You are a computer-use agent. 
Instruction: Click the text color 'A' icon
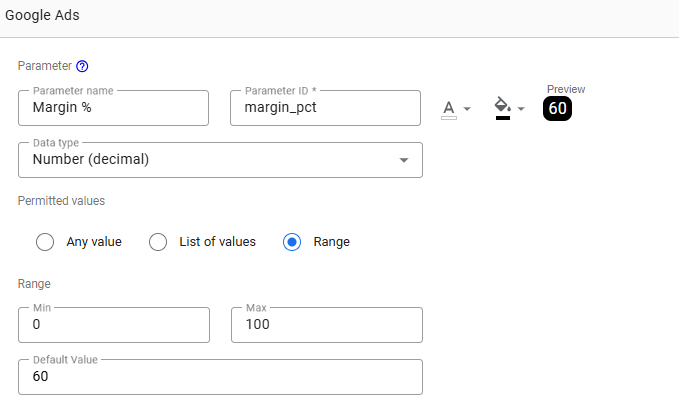[449, 108]
